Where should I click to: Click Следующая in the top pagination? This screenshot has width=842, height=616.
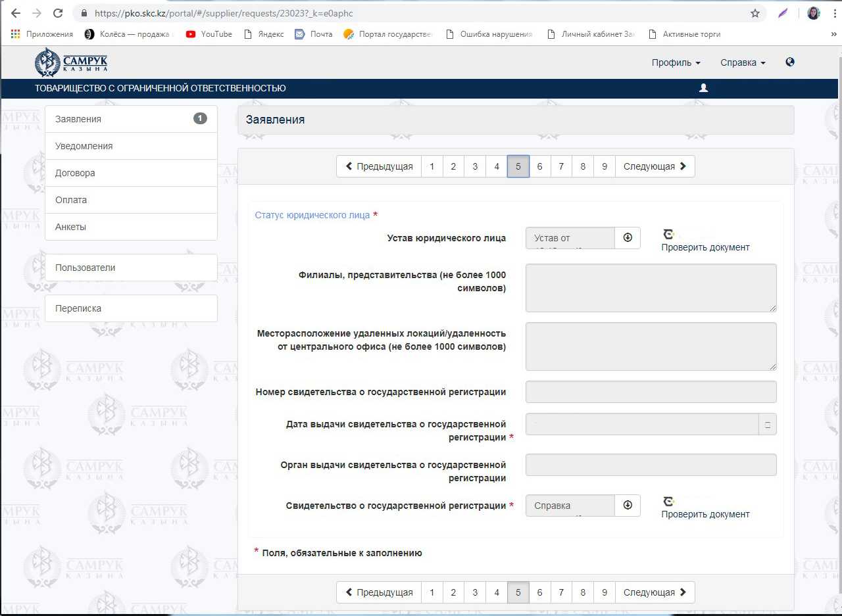tap(655, 166)
